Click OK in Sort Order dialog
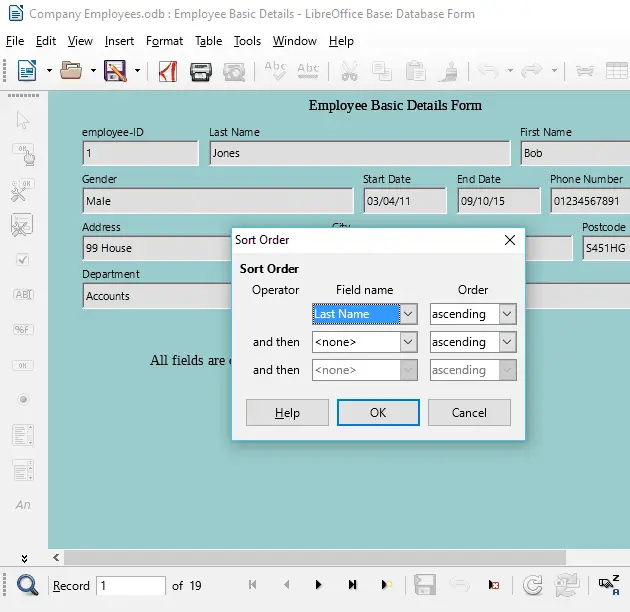 tap(378, 413)
